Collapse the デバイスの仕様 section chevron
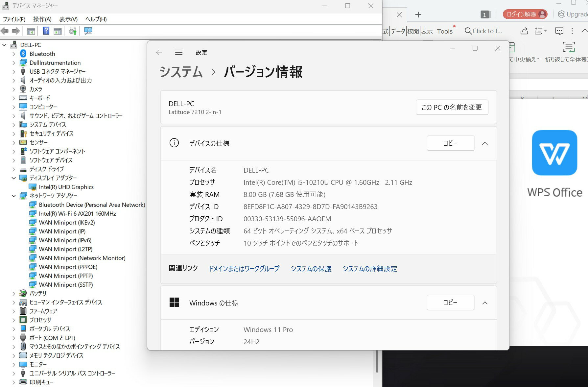The width and height of the screenshot is (588, 387). 484,143
